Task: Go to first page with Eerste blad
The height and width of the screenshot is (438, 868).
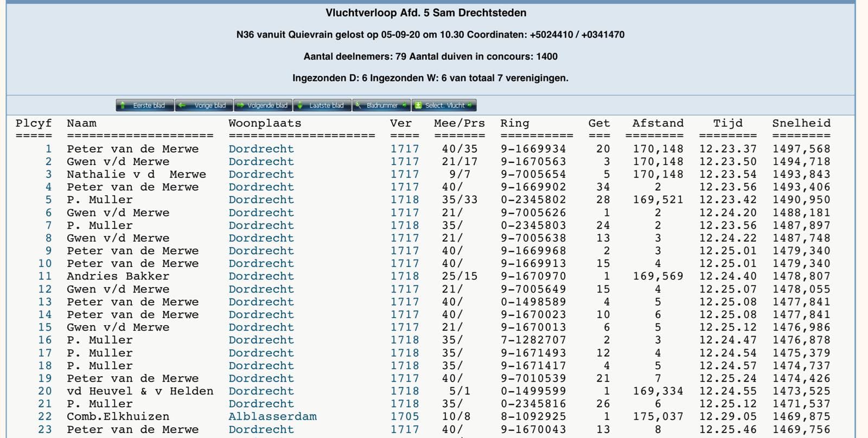Action: point(145,105)
